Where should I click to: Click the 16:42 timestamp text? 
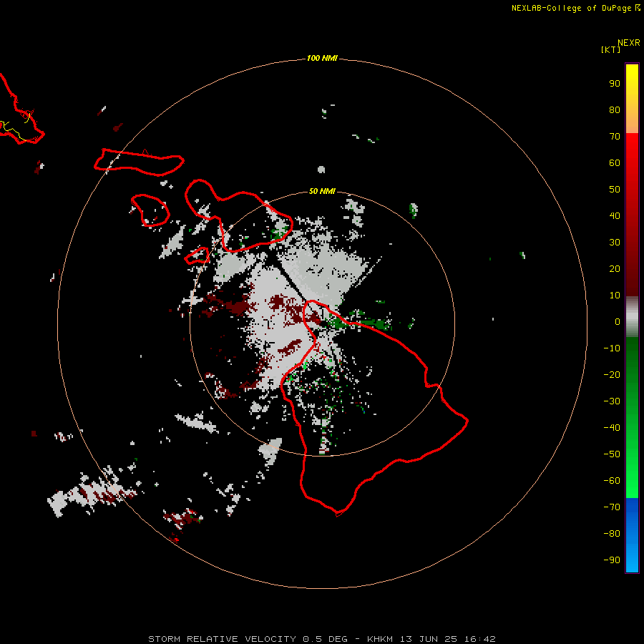479,639
